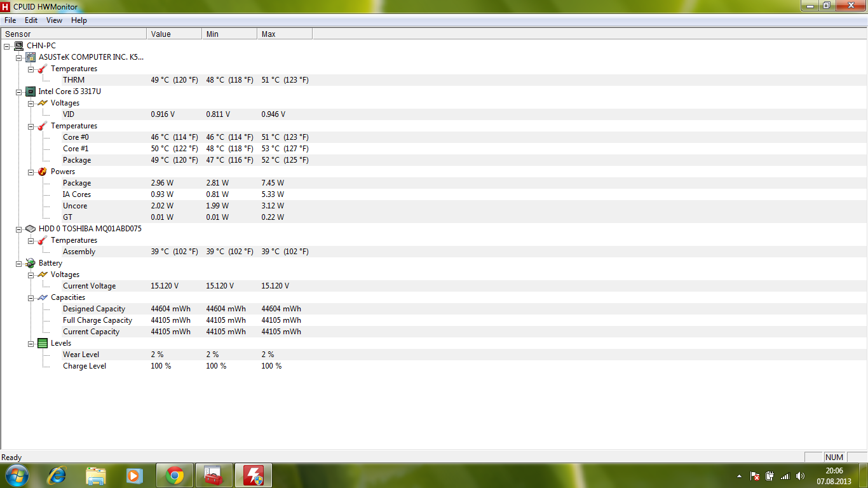Click the Intel Core i5 processor chip icon
This screenshot has width=868, height=488.
[x=31, y=91]
